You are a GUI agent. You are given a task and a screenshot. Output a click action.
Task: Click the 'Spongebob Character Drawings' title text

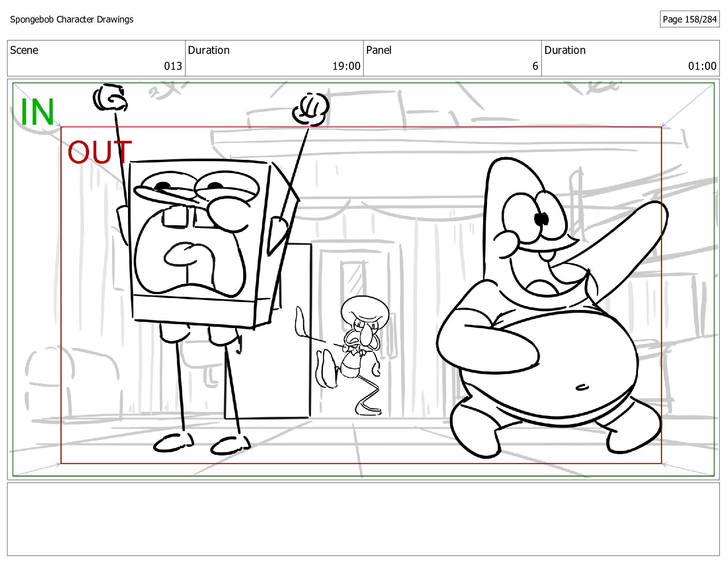pyautogui.click(x=71, y=19)
